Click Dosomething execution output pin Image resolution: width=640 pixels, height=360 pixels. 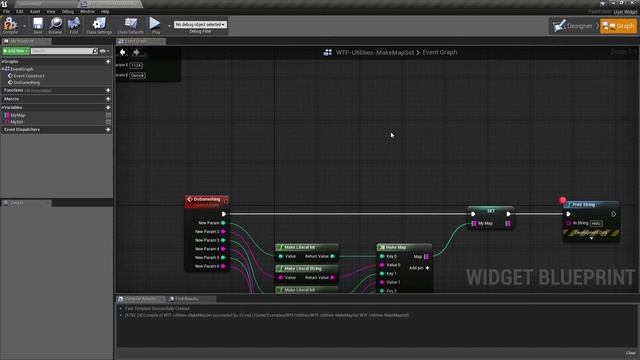pyautogui.click(x=224, y=214)
